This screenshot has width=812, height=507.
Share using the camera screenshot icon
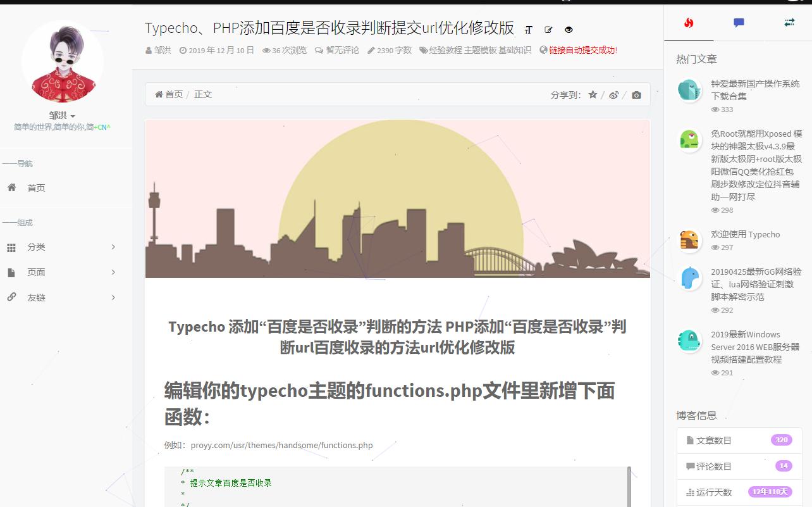click(x=637, y=94)
